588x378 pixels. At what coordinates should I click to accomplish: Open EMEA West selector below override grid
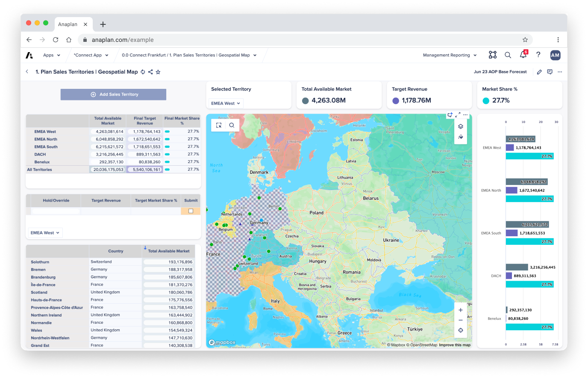coord(45,233)
